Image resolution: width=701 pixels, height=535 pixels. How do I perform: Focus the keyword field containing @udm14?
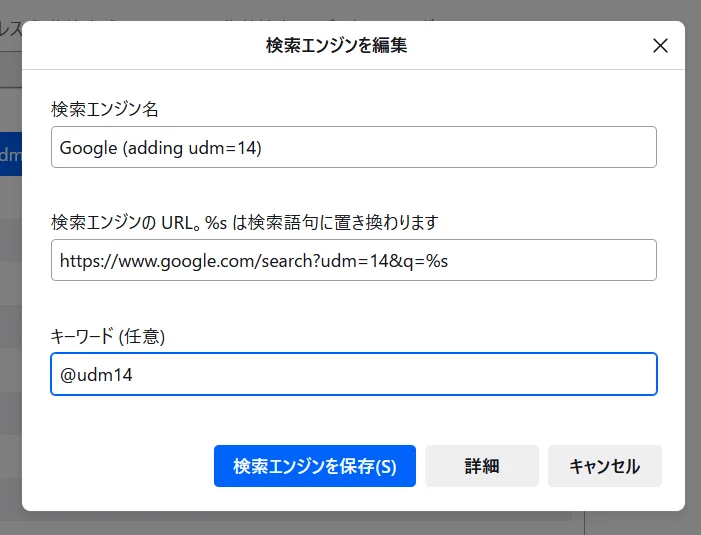coord(354,374)
